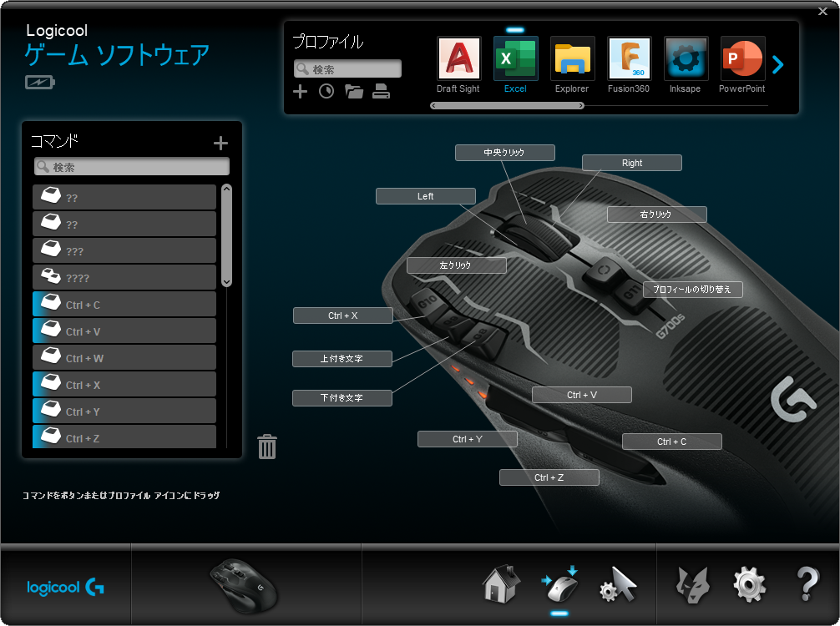
Task: Select the Draft Sight profile icon
Action: pyautogui.click(x=458, y=58)
